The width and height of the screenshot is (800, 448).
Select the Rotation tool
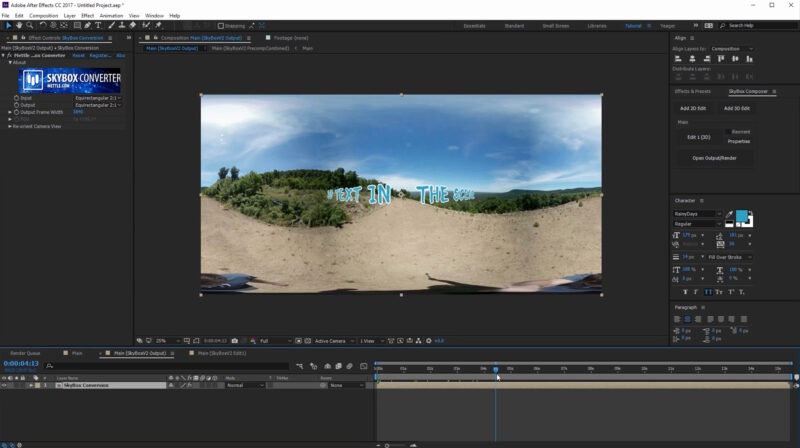point(42,25)
